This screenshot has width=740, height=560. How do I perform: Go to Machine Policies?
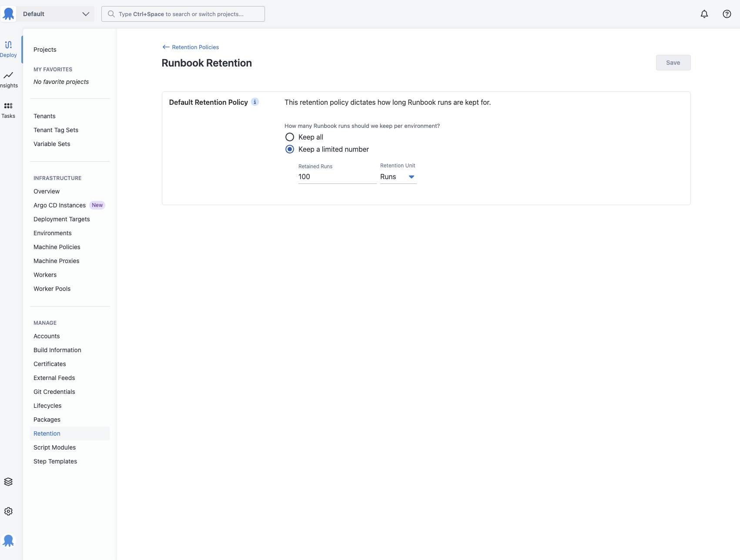click(57, 247)
